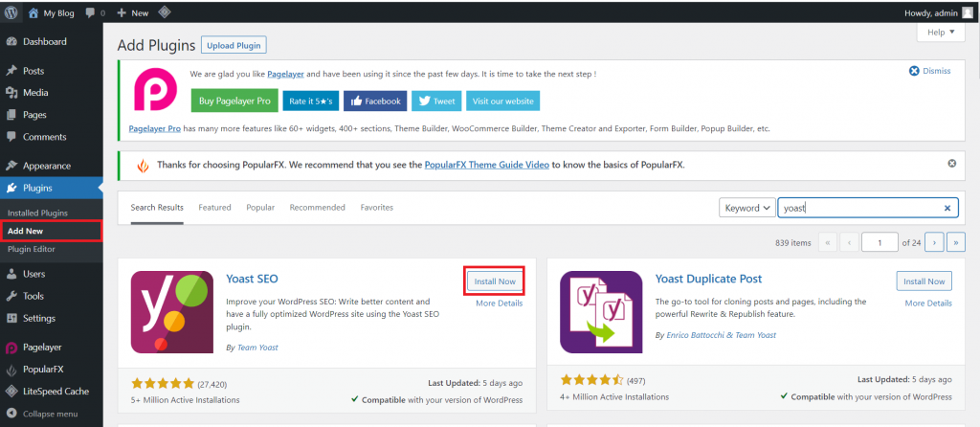980x427 pixels.
Task: Click Yoast SEO star rating
Action: (163, 383)
